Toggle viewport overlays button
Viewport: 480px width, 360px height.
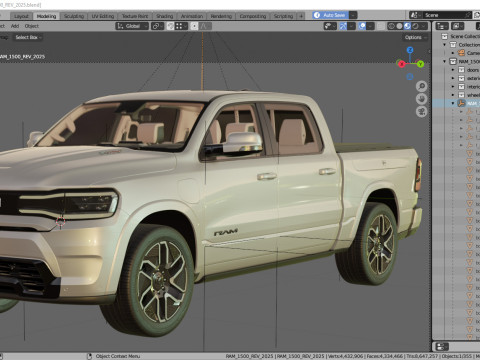pyautogui.click(x=362, y=26)
